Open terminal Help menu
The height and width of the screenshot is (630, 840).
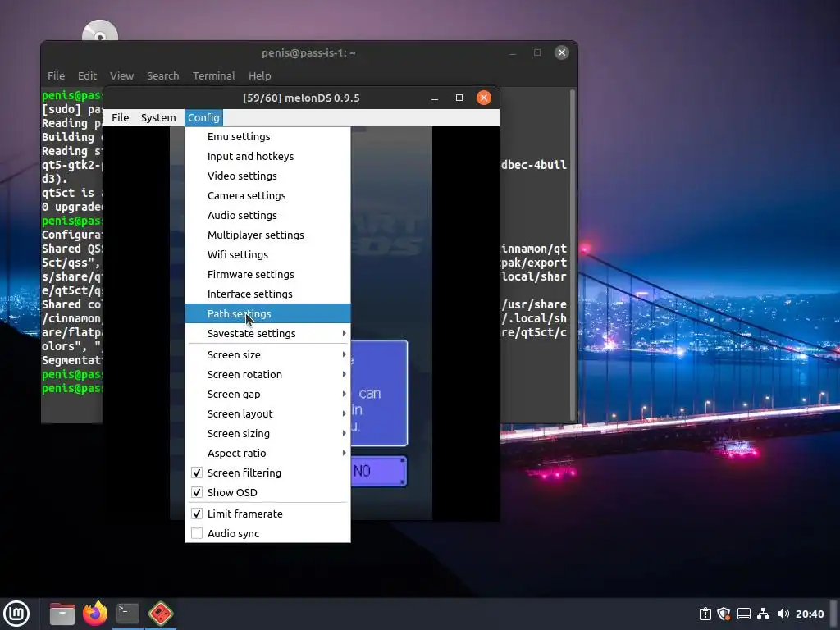[260, 75]
